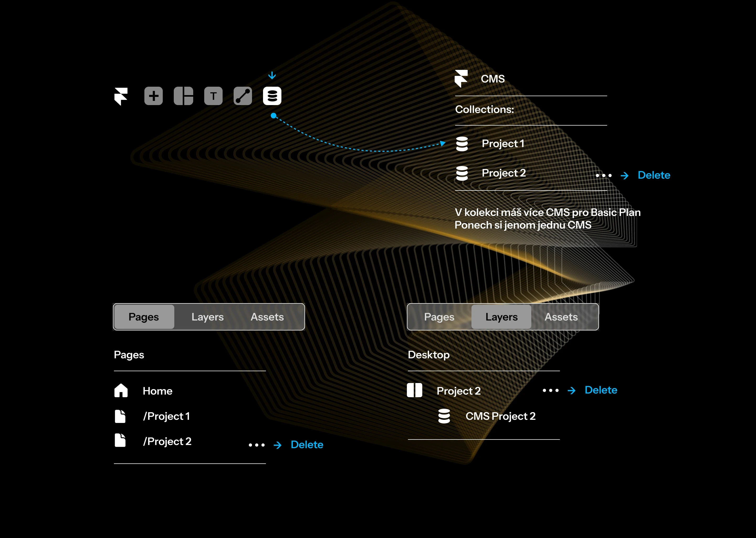Switch to Assets tab in right panel
Image resolution: width=756 pixels, height=538 pixels.
tap(561, 317)
